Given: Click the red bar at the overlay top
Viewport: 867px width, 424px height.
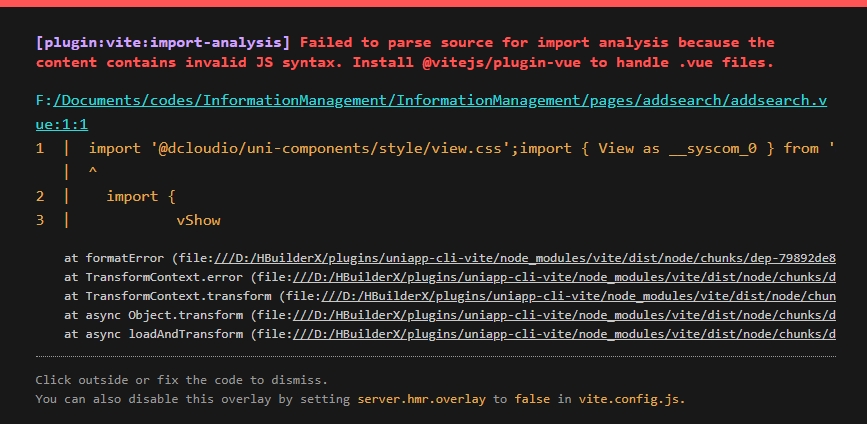Looking at the screenshot, I should click(434, 3).
